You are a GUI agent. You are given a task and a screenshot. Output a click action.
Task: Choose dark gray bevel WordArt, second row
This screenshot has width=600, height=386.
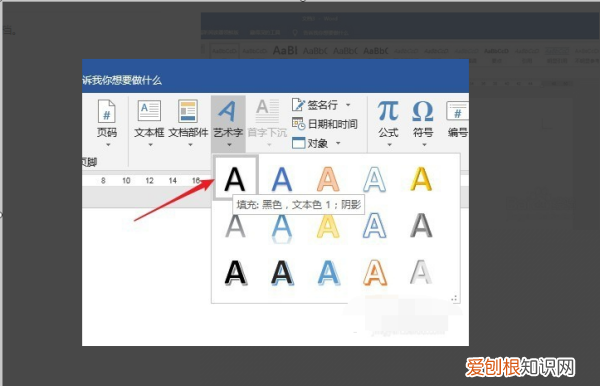tap(421, 226)
